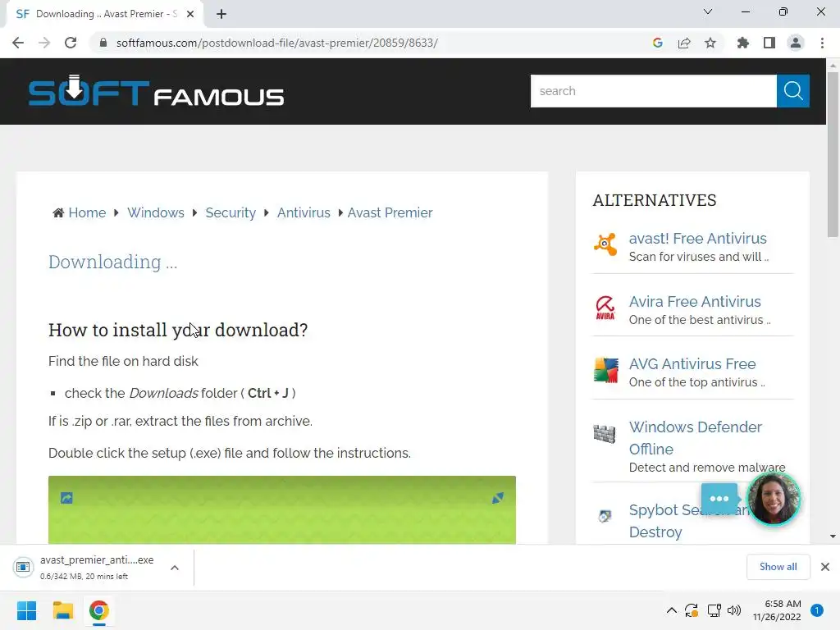Open the chat bubble with three dots

click(719, 499)
